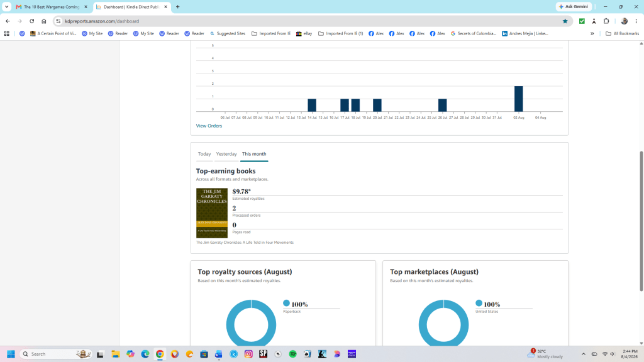Close the Dashboard Kindle Direct Publishing tab

[165, 7]
